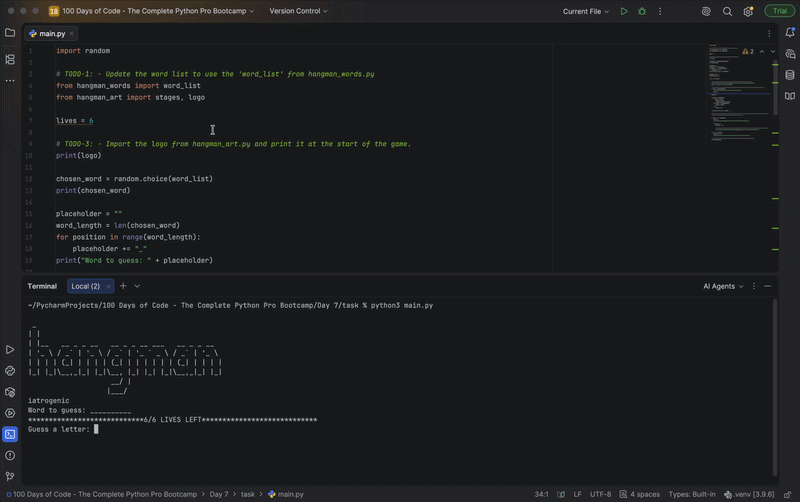Click the terminal input at Guess a letter prompt
Screen dimensions: 800x502
(x=96, y=429)
